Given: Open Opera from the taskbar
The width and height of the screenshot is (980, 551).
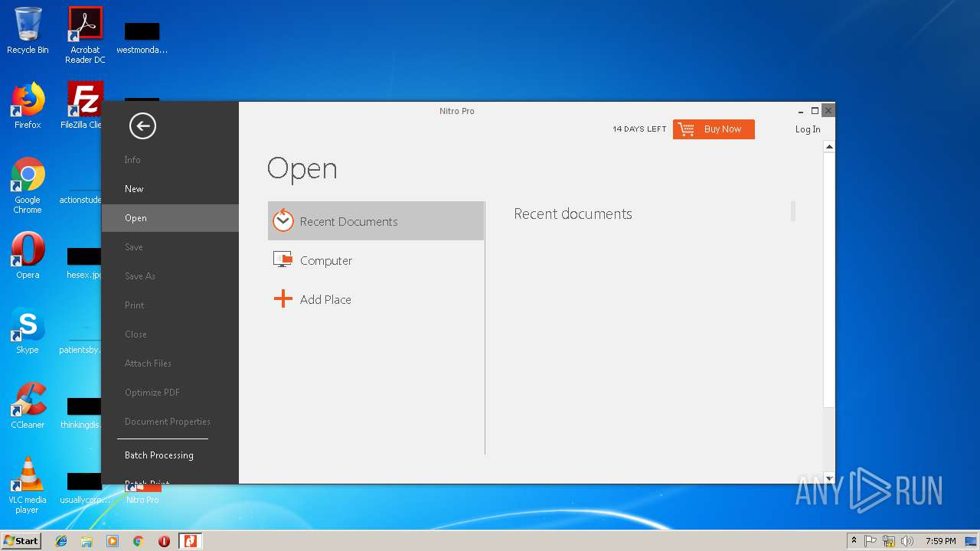Looking at the screenshot, I should pyautogui.click(x=164, y=541).
